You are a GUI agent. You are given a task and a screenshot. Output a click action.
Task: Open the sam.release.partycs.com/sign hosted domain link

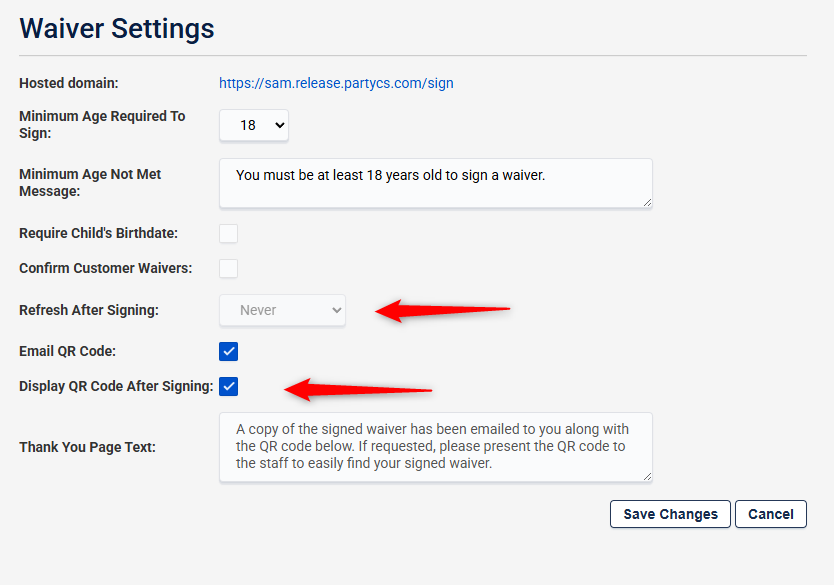tap(336, 83)
